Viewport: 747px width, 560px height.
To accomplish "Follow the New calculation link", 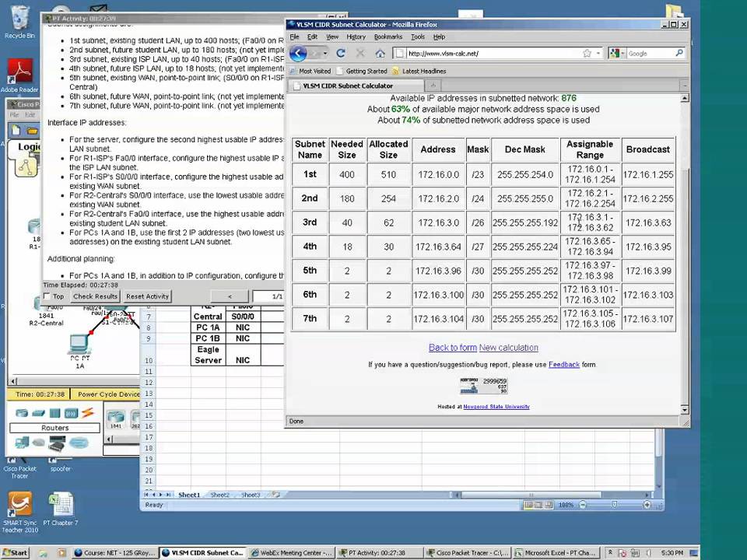I will pos(508,348).
